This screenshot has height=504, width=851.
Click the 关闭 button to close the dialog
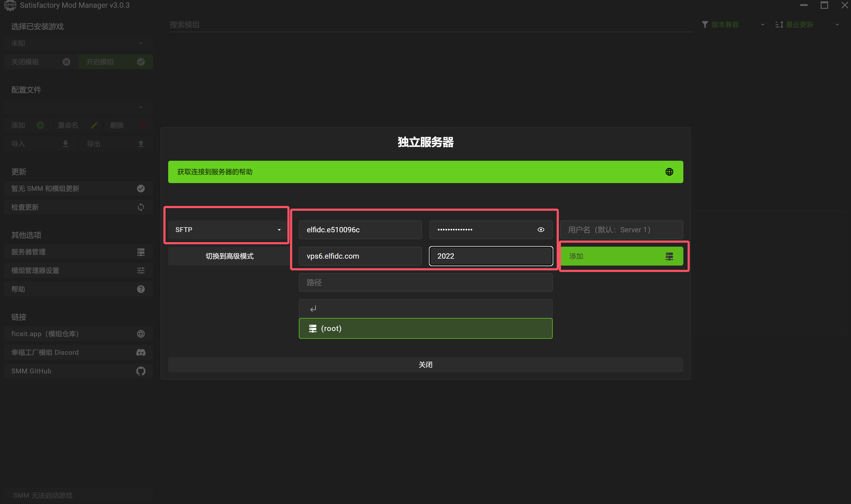tap(425, 364)
